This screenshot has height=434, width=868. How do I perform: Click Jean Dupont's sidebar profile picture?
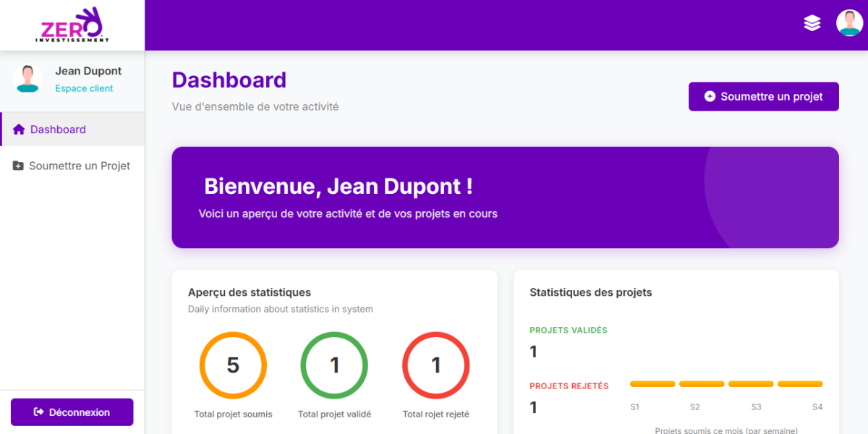click(27, 79)
